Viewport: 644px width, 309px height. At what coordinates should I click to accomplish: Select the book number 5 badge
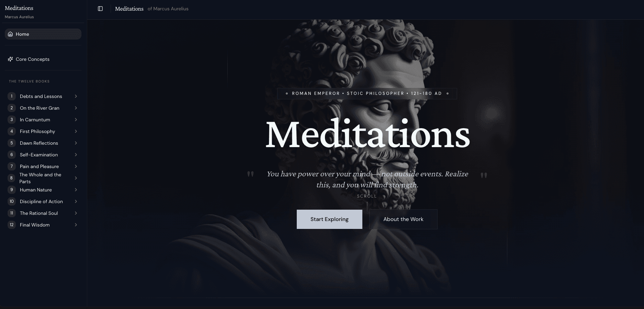(x=12, y=143)
